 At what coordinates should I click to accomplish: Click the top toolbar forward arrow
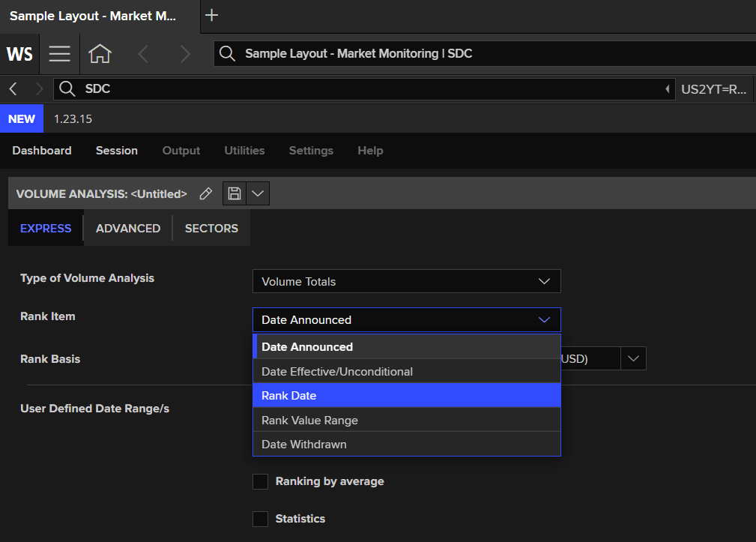pyautogui.click(x=185, y=53)
